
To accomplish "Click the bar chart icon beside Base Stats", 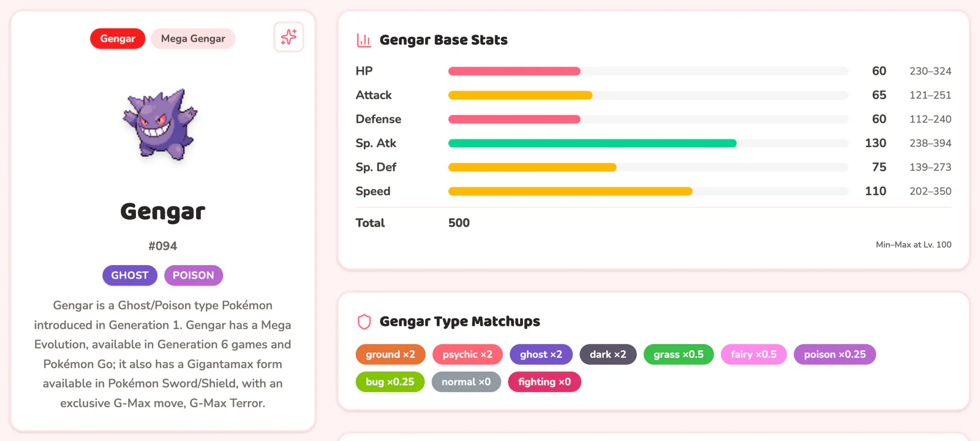I will pyautogui.click(x=364, y=40).
